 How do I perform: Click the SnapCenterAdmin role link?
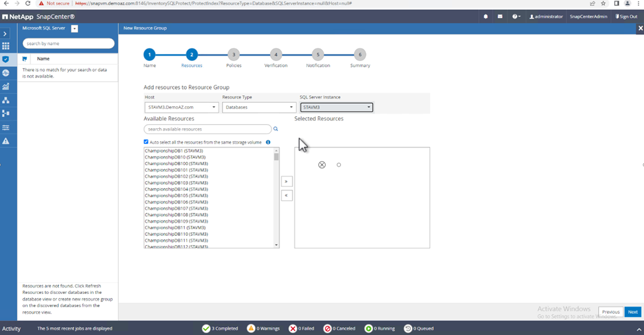pos(588,17)
